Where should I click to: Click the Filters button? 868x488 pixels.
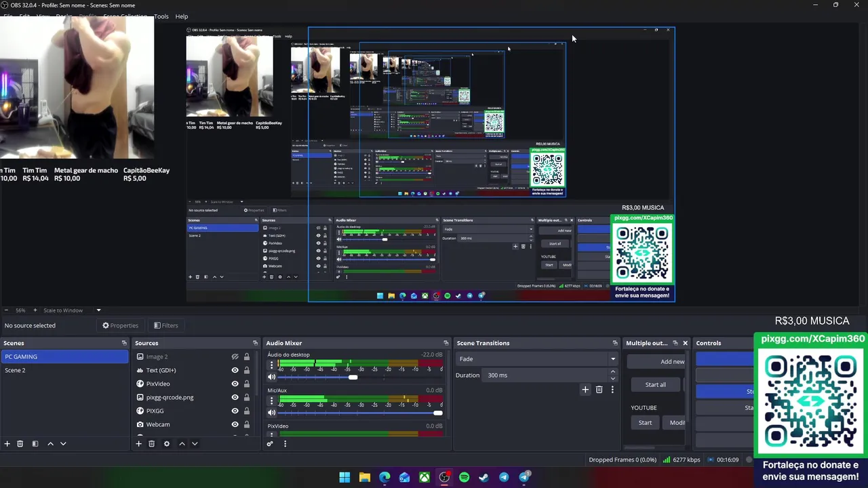[x=165, y=325]
